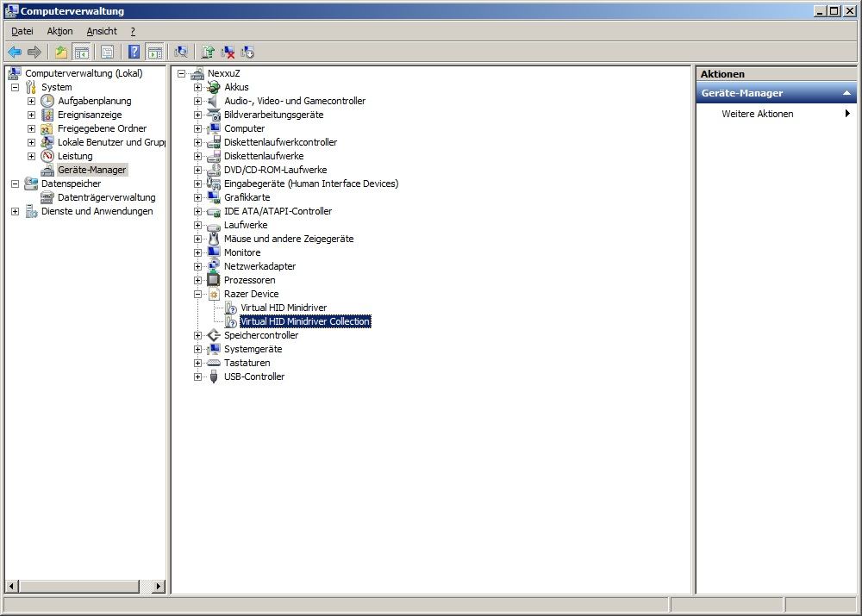The image size is (862, 616).
Task: Expand the Netzwerkadapter category
Action: (x=198, y=266)
